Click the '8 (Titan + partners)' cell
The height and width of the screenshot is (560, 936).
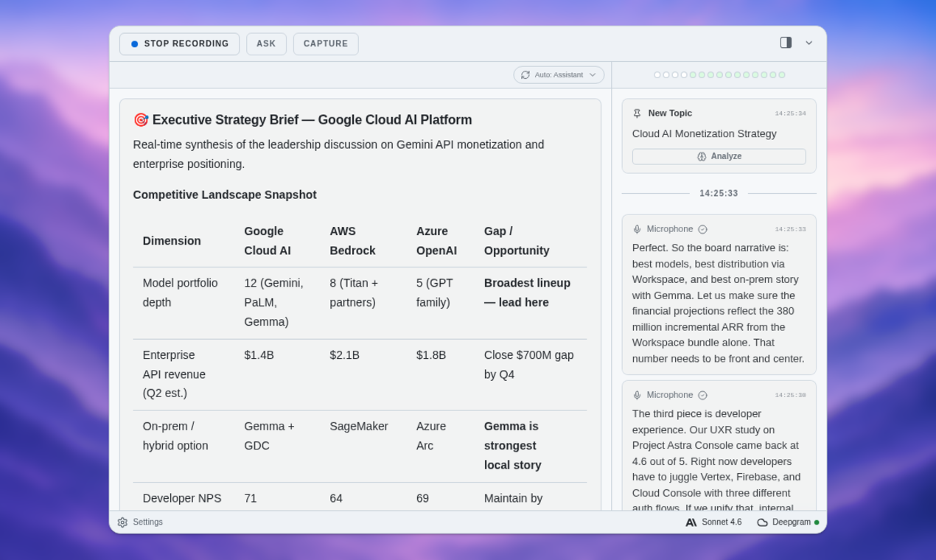tap(354, 293)
